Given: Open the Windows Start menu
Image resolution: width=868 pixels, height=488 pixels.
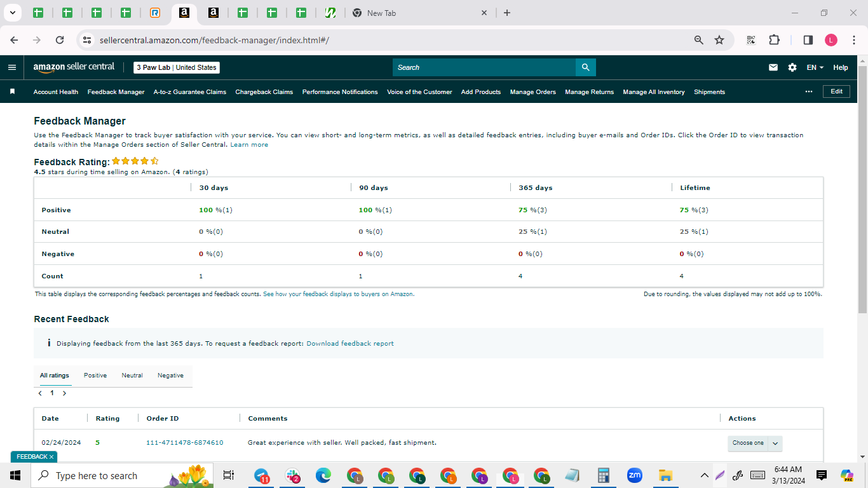Looking at the screenshot, I should [x=15, y=475].
